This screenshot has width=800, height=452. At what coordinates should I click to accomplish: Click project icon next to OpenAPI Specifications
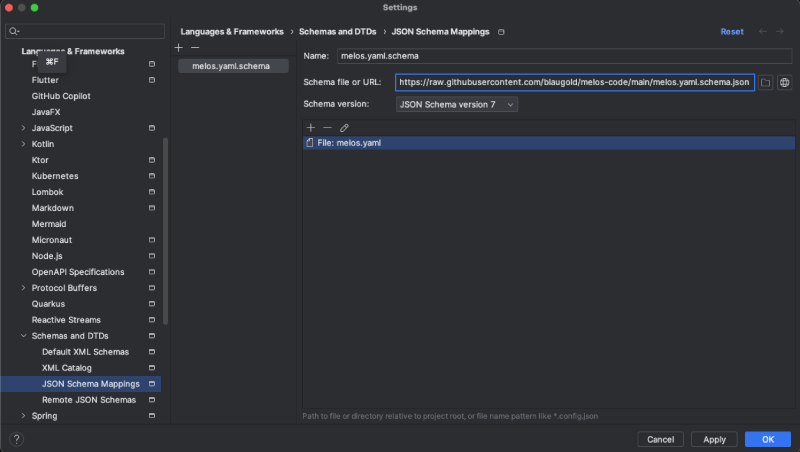click(152, 272)
